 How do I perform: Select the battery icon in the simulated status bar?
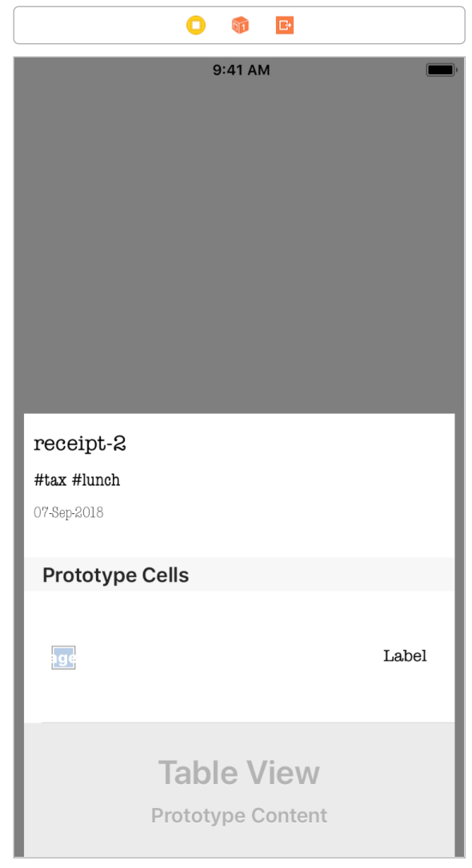click(441, 70)
